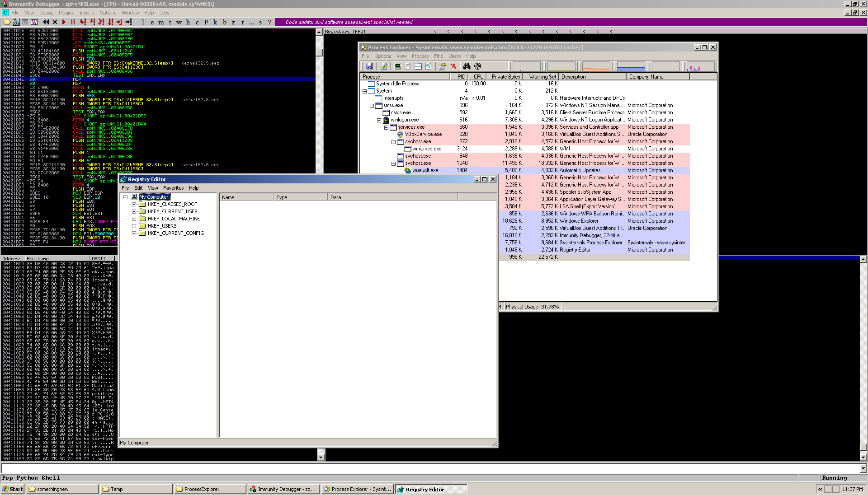Image resolution: width=868 pixels, height=495 pixels.
Task: Switch to Temp folder taskbar button
Action: [x=137, y=489]
